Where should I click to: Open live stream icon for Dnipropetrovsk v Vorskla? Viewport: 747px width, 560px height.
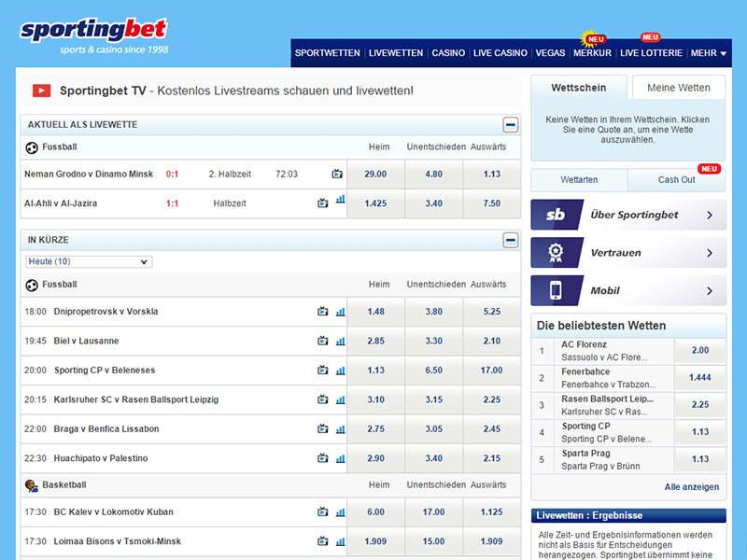click(x=323, y=312)
